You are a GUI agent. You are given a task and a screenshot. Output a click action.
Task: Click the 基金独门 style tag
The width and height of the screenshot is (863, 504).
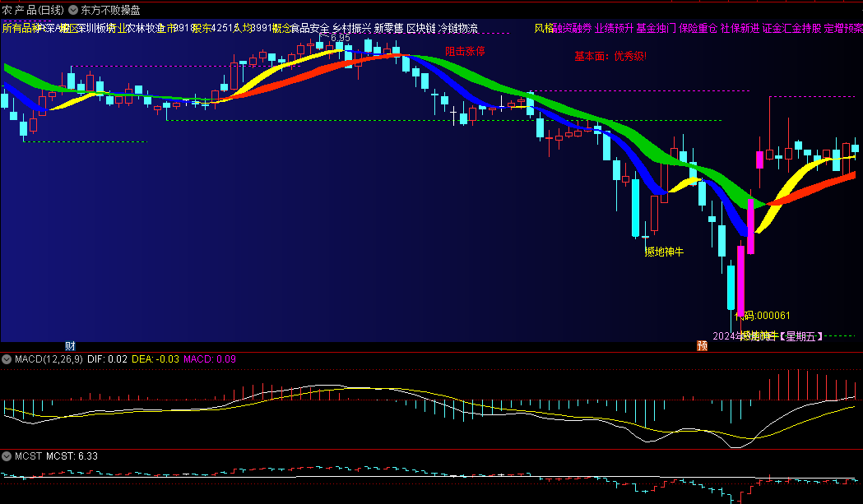pyautogui.click(x=656, y=28)
